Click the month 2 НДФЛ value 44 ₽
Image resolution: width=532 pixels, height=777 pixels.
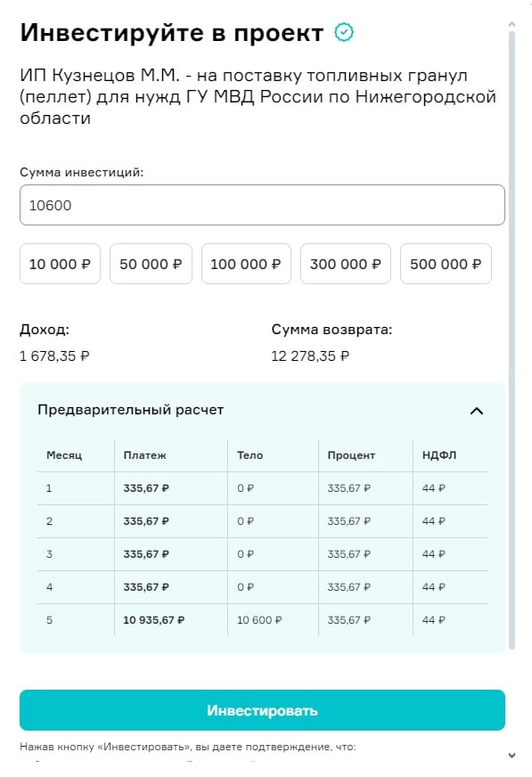tap(434, 521)
